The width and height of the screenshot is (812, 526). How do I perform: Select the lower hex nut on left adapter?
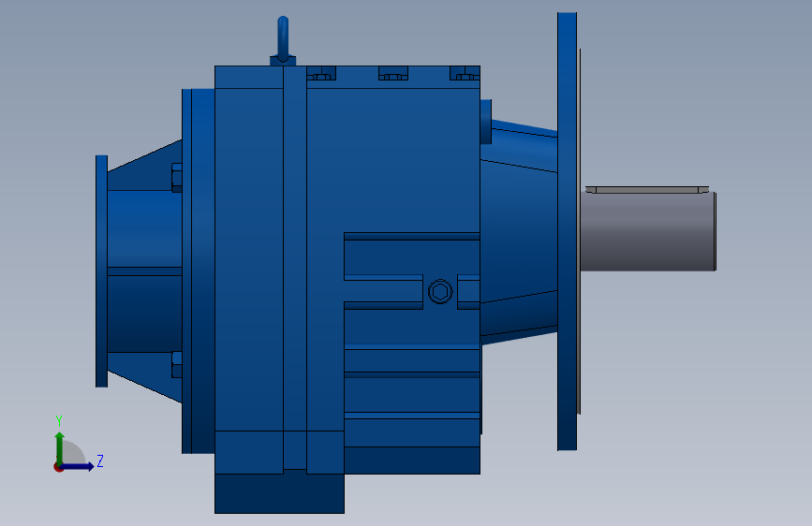point(177,364)
